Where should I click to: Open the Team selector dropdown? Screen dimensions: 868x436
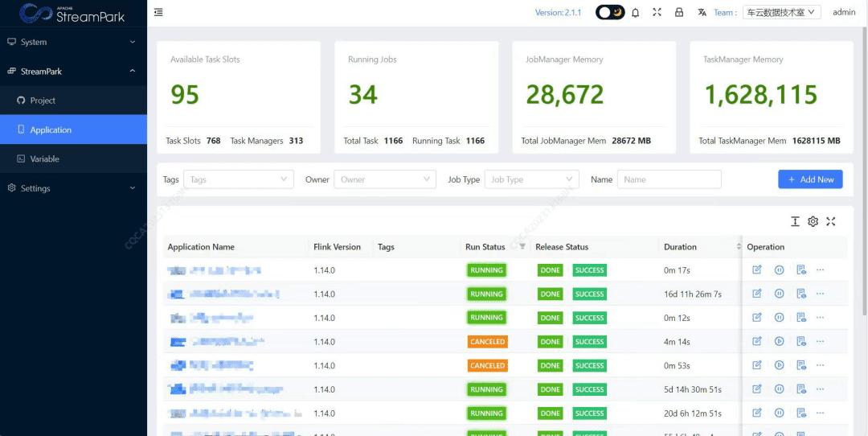[x=780, y=12]
